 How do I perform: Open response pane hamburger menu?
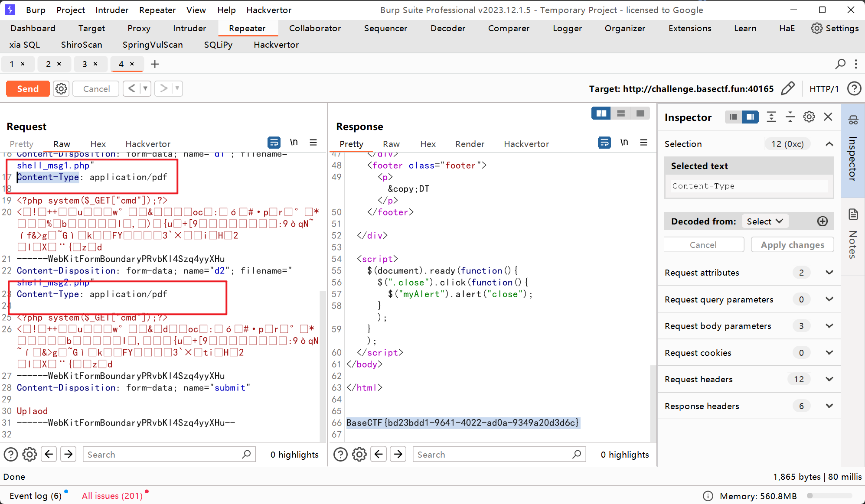point(643,142)
